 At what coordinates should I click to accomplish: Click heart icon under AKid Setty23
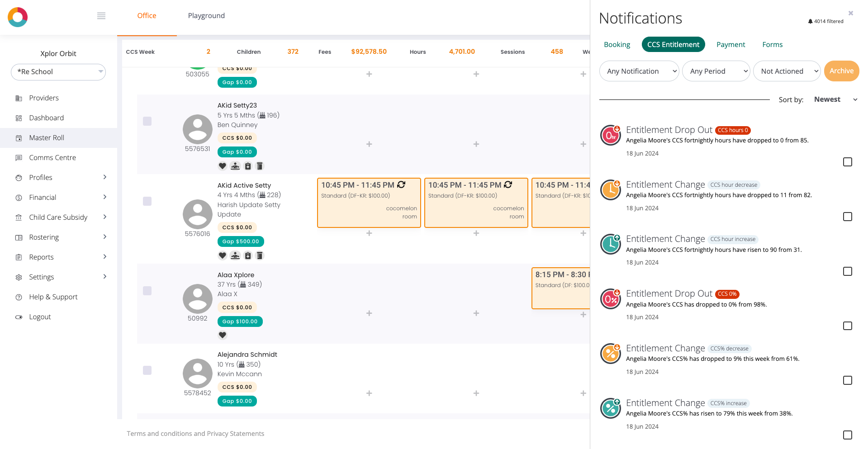tap(222, 166)
